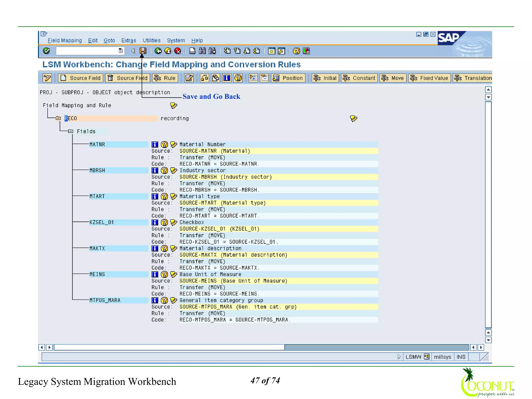Image resolution: width=532 pixels, height=399 pixels.
Task: Click the SOURCE-MBRSH source line
Action: [x=278, y=177]
